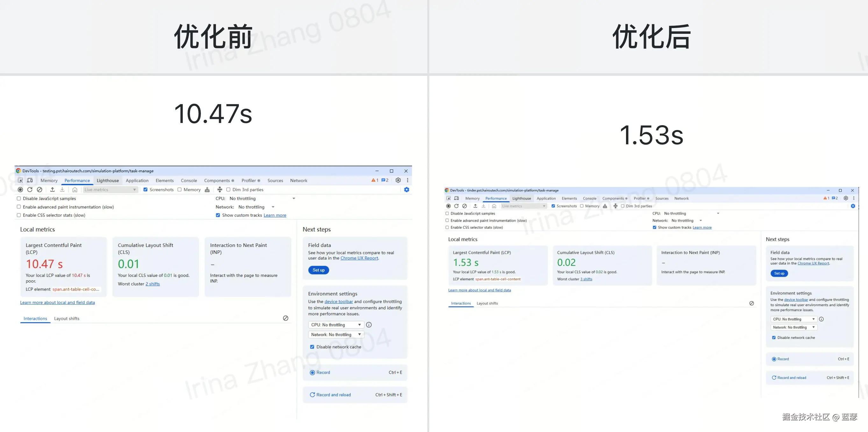Open Layout shifts tab in right DevTools
Screen dimensions: 868x432
point(487,303)
